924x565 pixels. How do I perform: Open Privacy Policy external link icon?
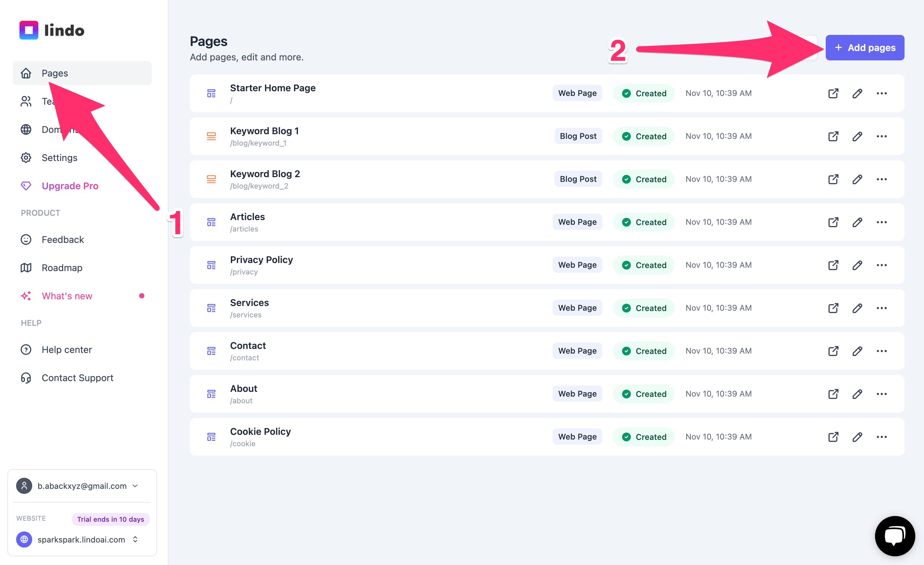pyautogui.click(x=833, y=265)
